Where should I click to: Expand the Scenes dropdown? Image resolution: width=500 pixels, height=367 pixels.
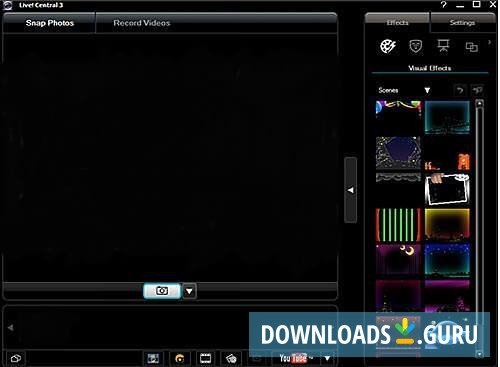tap(427, 90)
